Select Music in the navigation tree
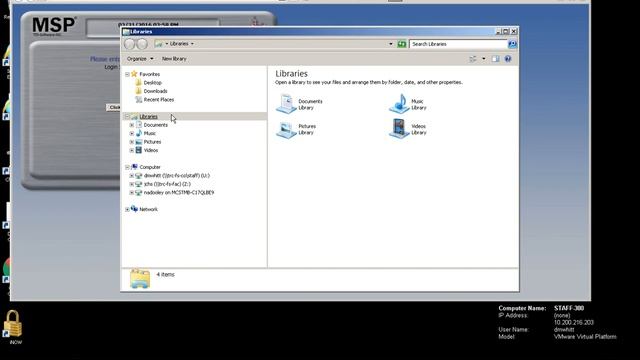This screenshot has height=360, width=640. (x=150, y=133)
